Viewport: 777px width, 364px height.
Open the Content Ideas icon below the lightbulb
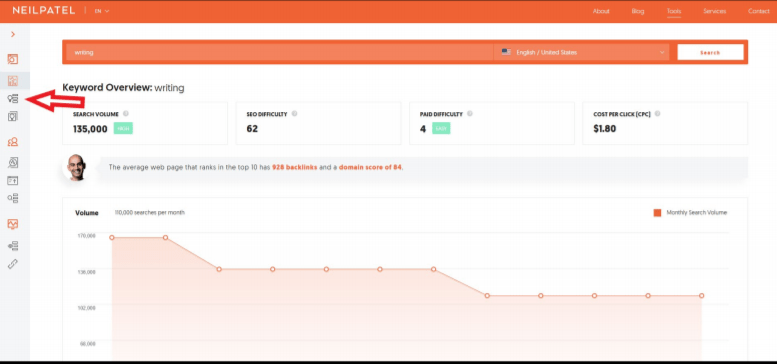click(x=13, y=116)
